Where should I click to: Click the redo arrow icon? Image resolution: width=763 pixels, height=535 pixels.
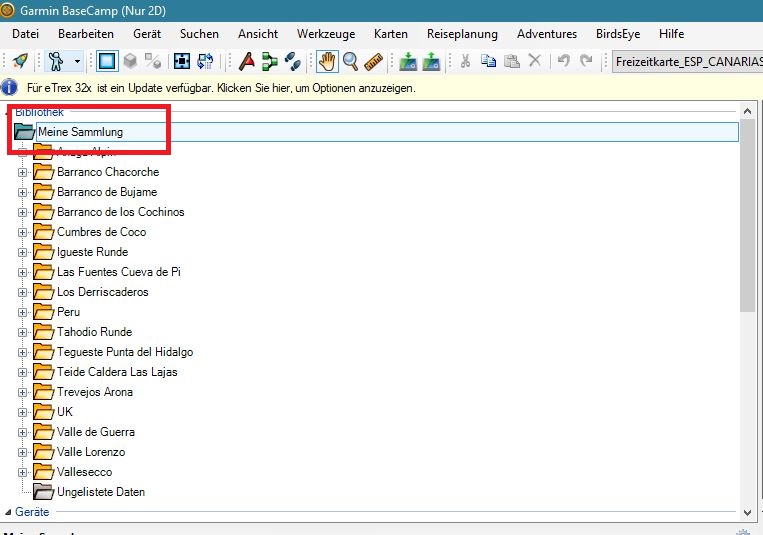tap(586, 61)
